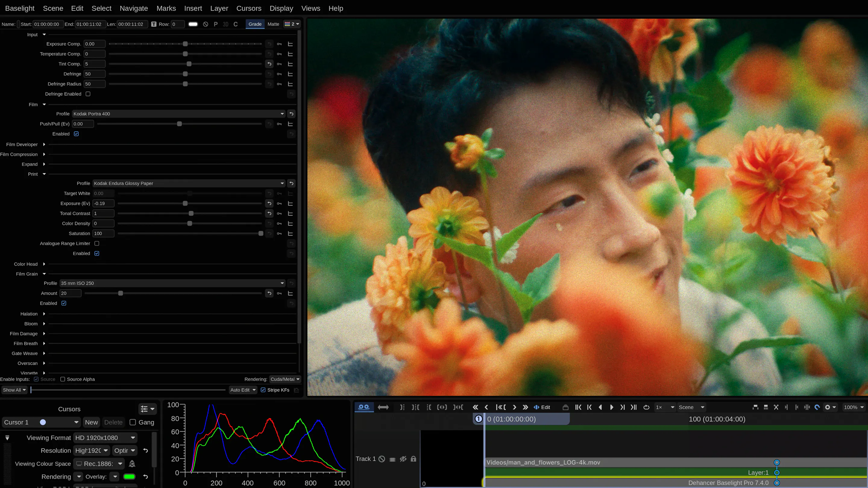Expand the Film Developer section
The width and height of the screenshot is (868, 488).
click(44, 145)
